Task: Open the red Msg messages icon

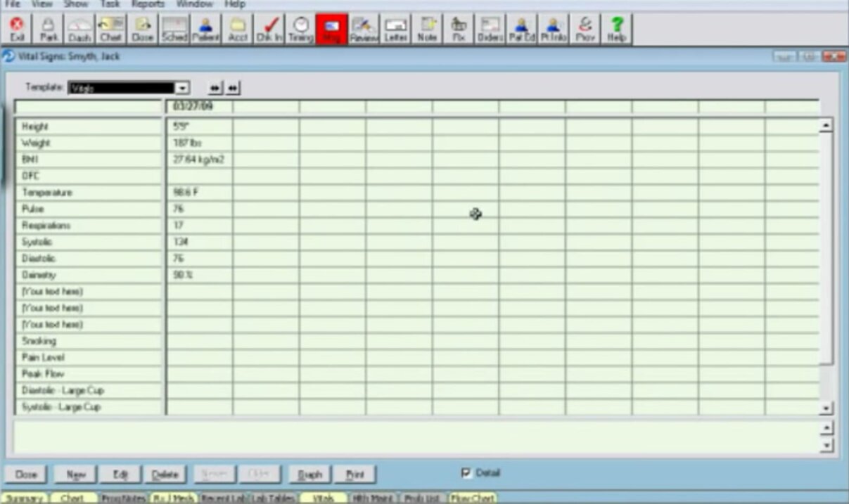Action: pyautogui.click(x=332, y=30)
